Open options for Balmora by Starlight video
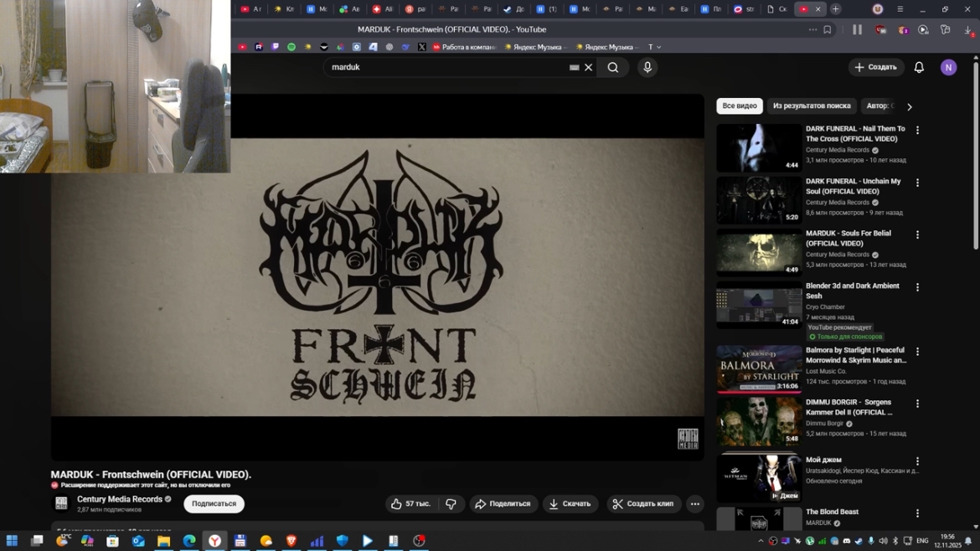 [x=917, y=352]
